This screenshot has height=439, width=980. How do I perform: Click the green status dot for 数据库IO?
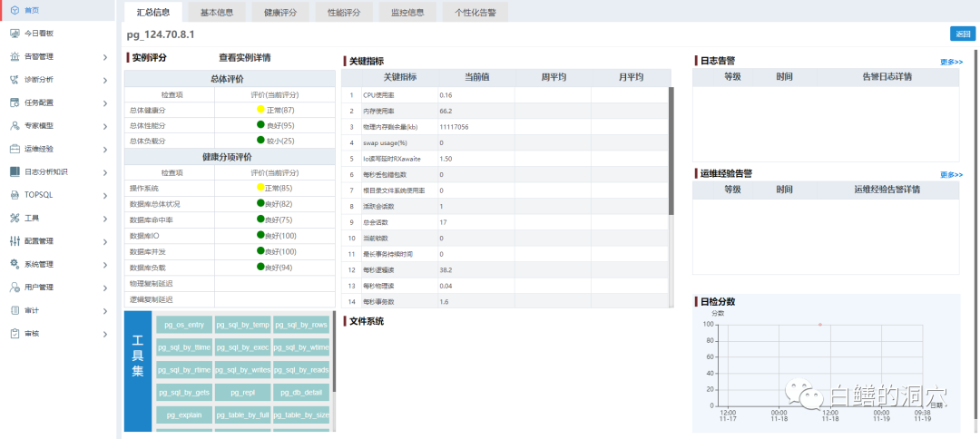coord(260,235)
